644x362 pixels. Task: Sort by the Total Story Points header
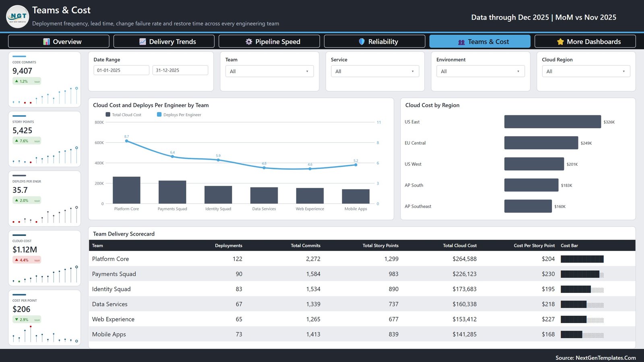[380, 245]
